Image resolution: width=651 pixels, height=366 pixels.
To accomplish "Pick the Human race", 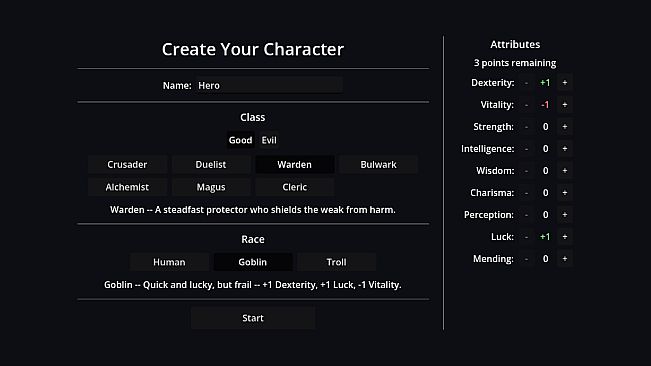I will coord(169,262).
